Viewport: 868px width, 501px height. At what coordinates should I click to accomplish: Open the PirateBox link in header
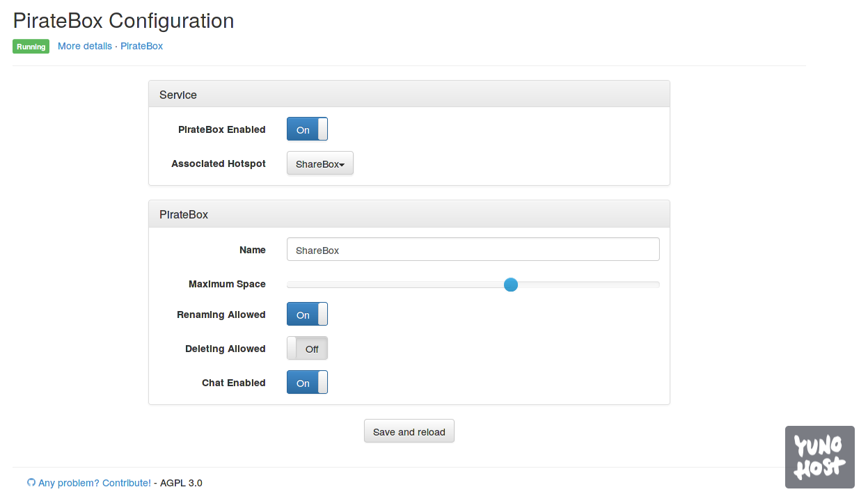(x=142, y=46)
